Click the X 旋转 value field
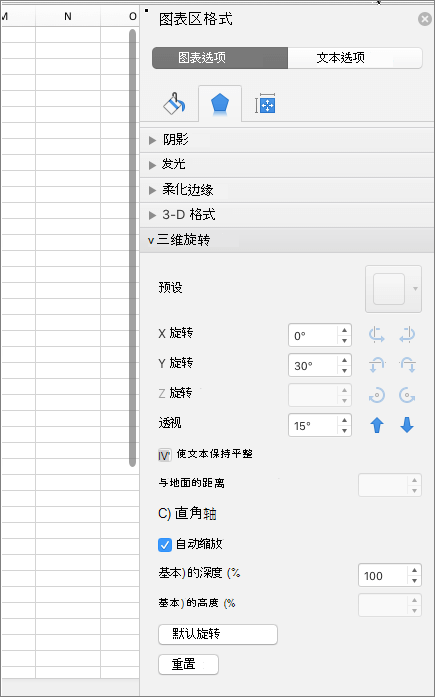The height and width of the screenshot is (697, 435). coord(313,335)
